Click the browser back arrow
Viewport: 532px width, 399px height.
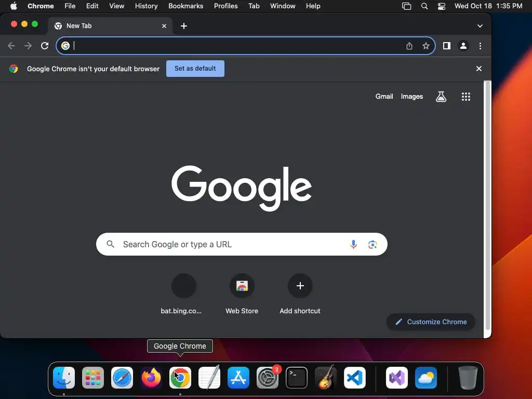click(11, 46)
